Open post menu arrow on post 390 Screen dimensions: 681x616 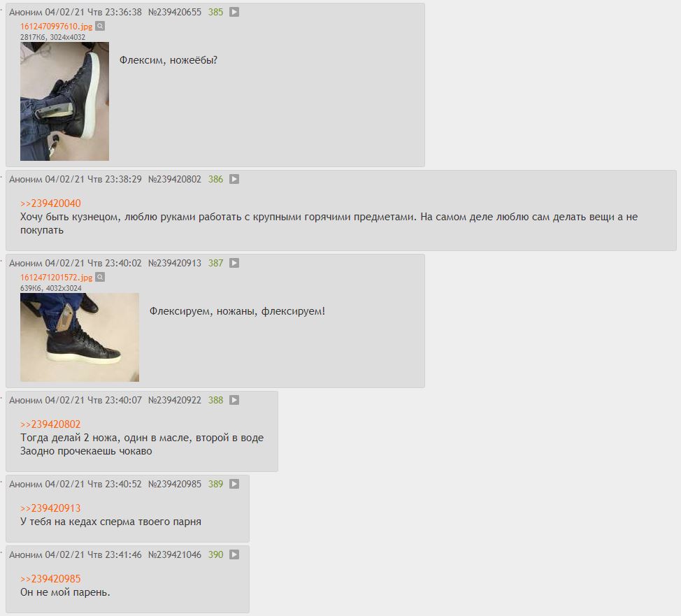pos(234,554)
